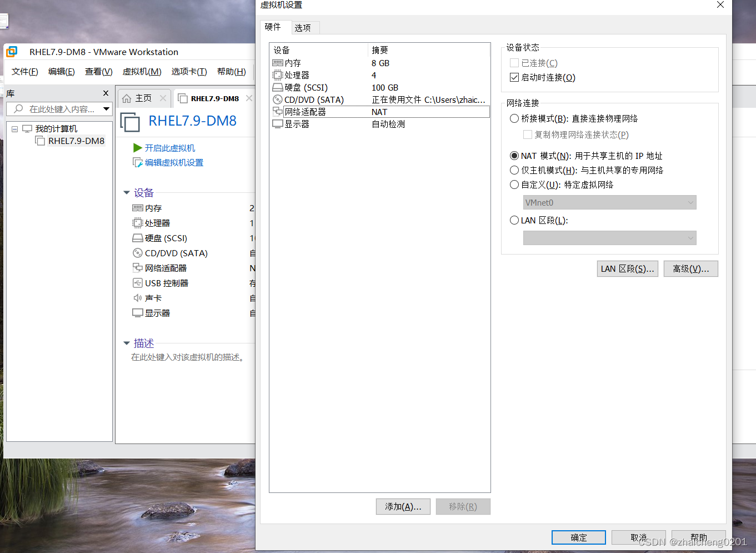Close the library panel with its X icon
Viewport: 756px width, 553px height.
(106, 93)
